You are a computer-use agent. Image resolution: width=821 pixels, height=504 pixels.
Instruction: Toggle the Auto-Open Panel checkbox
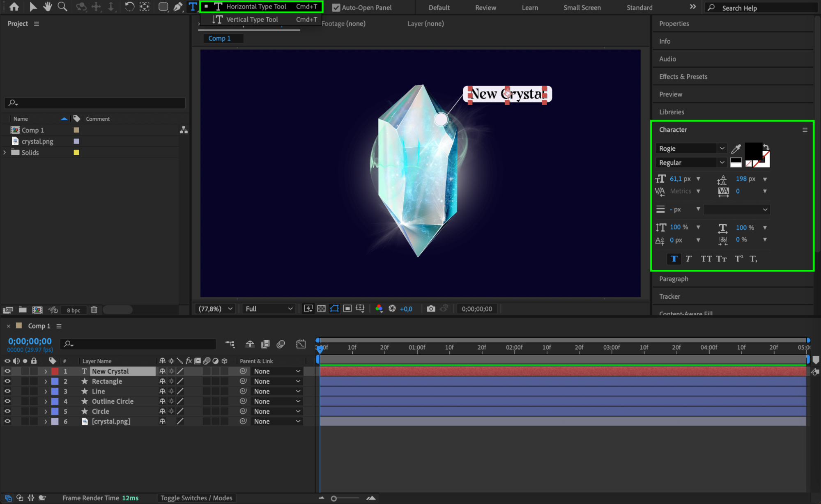(x=336, y=7)
